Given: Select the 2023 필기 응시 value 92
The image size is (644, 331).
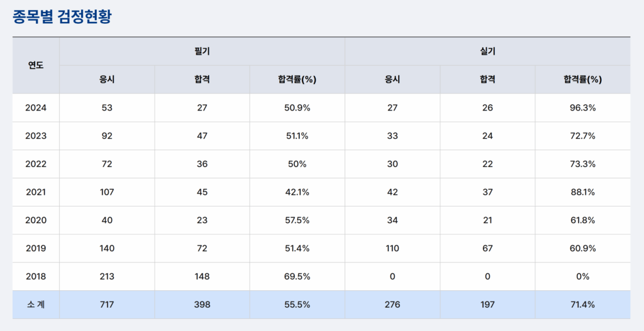Looking at the screenshot, I should click(x=107, y=136).
